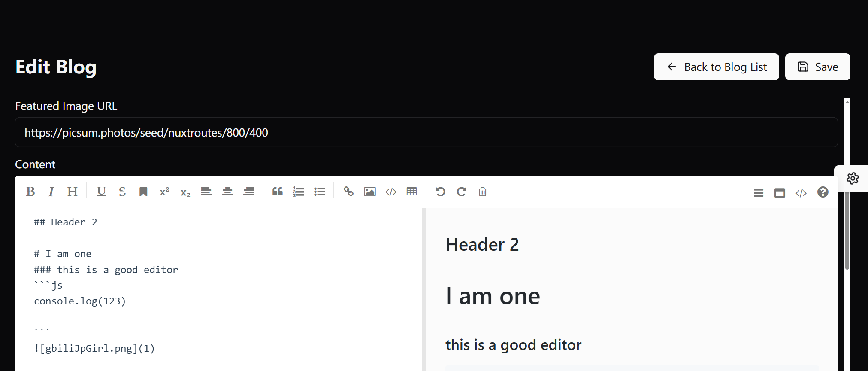Insert an ordered list
The image size is (868, 371).
tap(299, 192)
